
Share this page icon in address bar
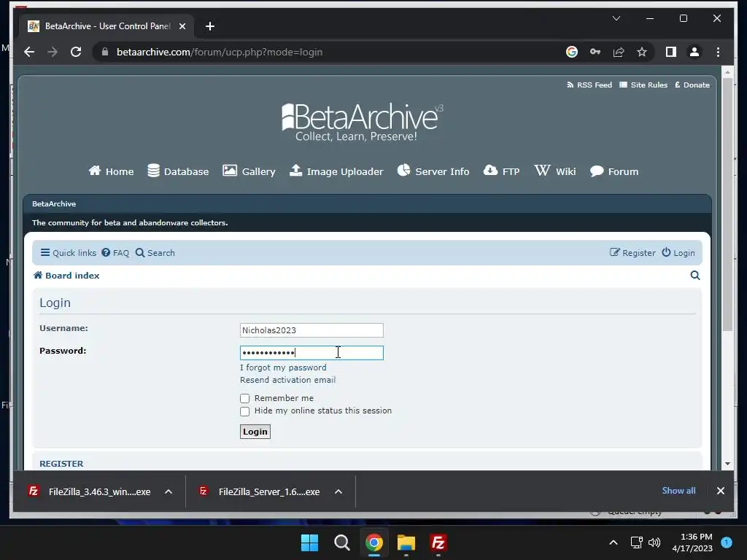(619, 52)
